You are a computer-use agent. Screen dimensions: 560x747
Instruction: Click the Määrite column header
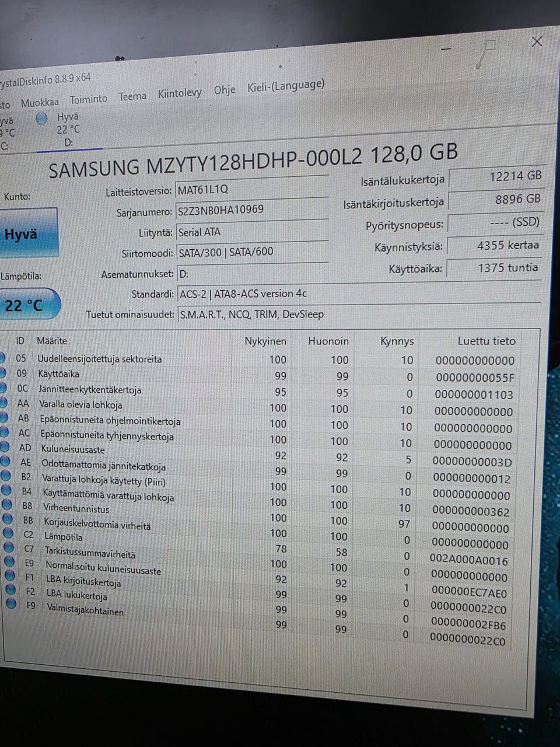[52, 340]
